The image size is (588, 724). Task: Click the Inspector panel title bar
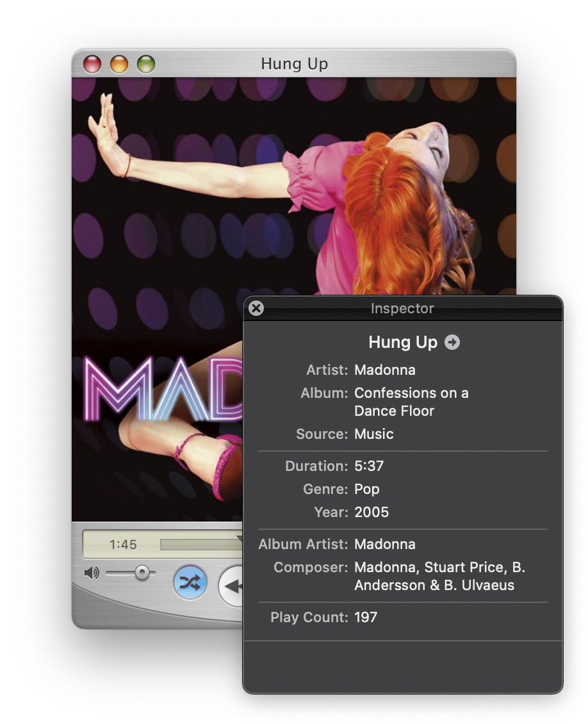point(402,308)
